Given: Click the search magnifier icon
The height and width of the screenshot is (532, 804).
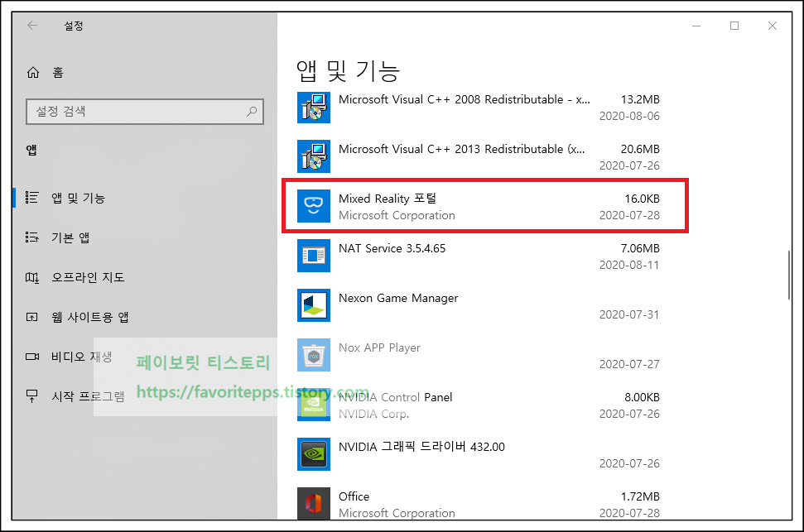Looking at the screenshot, I should [252, 111].
